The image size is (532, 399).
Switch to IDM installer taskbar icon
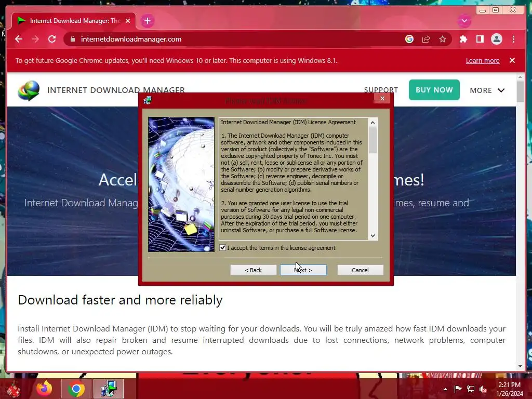[109, 389]
